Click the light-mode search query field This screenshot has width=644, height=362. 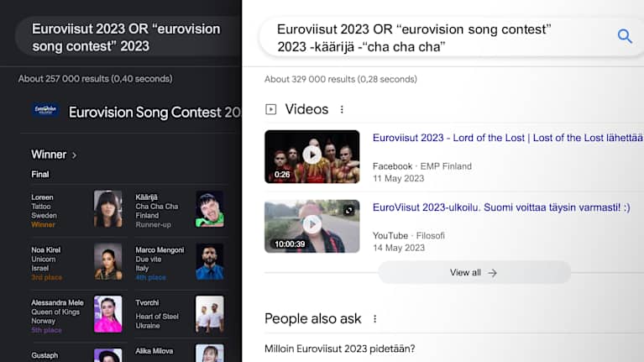[437, 38]
